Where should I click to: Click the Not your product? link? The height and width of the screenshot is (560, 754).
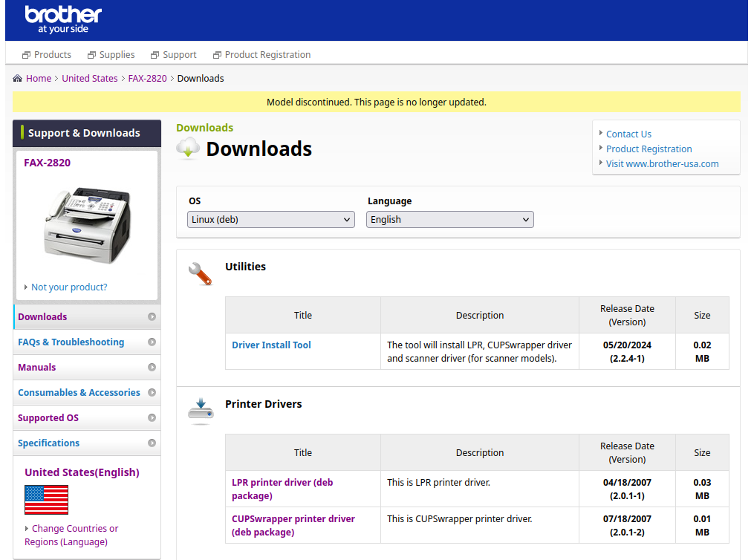click(69, 287)
